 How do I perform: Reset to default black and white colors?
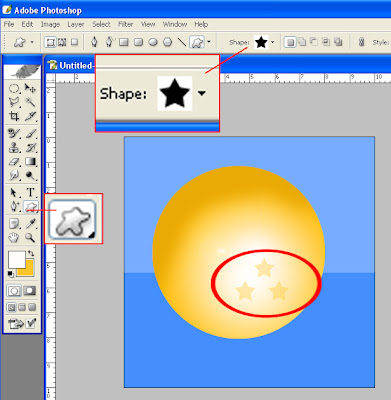(11, 274)
